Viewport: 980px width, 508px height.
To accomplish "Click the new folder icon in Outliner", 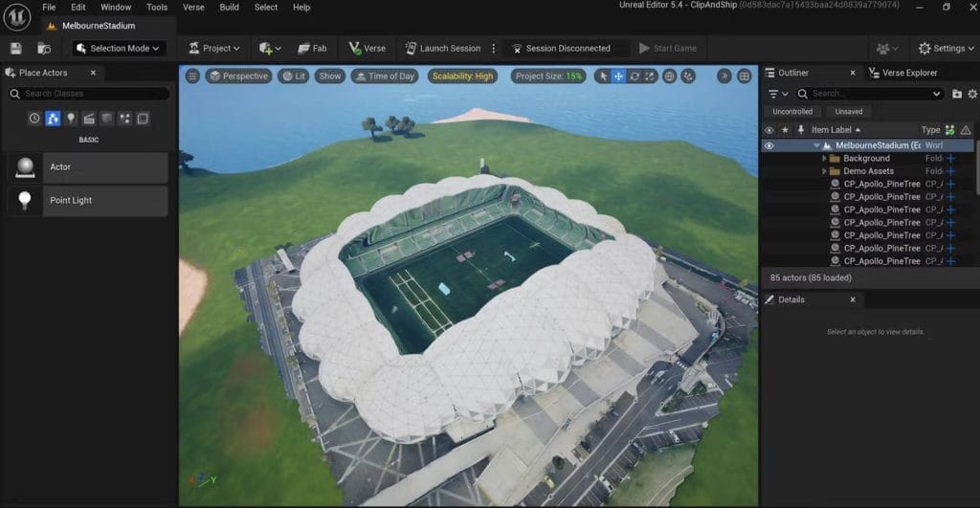I will click(957, 94).
